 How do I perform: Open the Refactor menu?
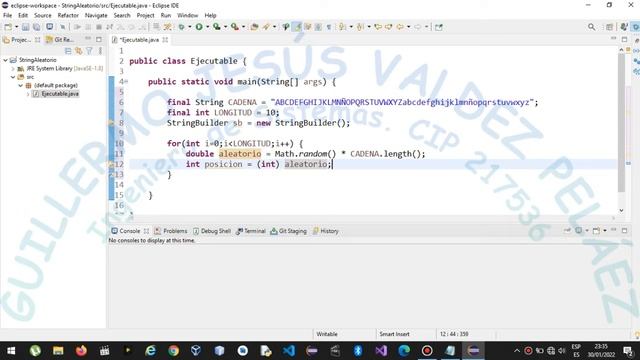tap(68, 16)
